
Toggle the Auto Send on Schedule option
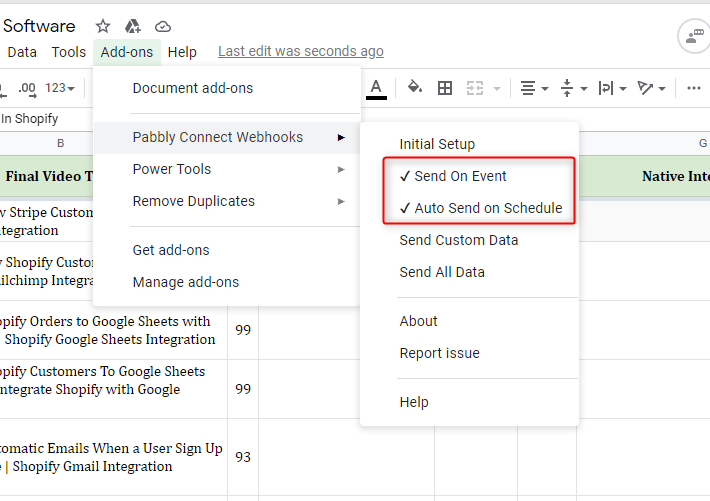tap(470, 208)
